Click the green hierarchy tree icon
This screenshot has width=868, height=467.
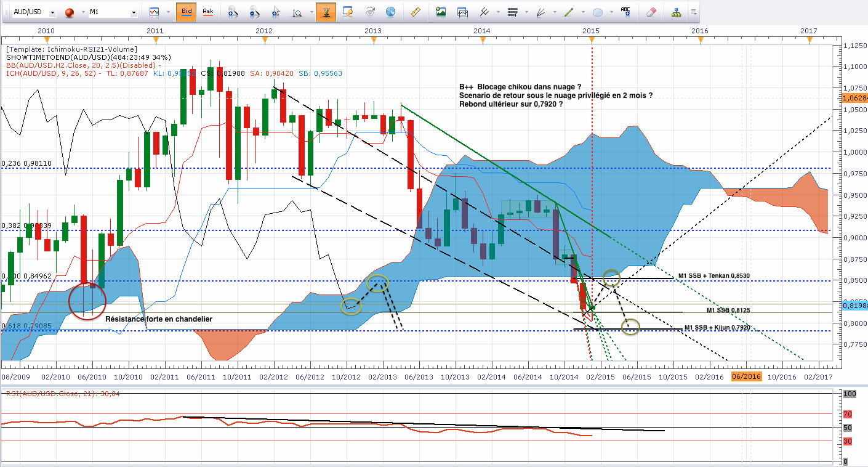click(x=677, y=12)
